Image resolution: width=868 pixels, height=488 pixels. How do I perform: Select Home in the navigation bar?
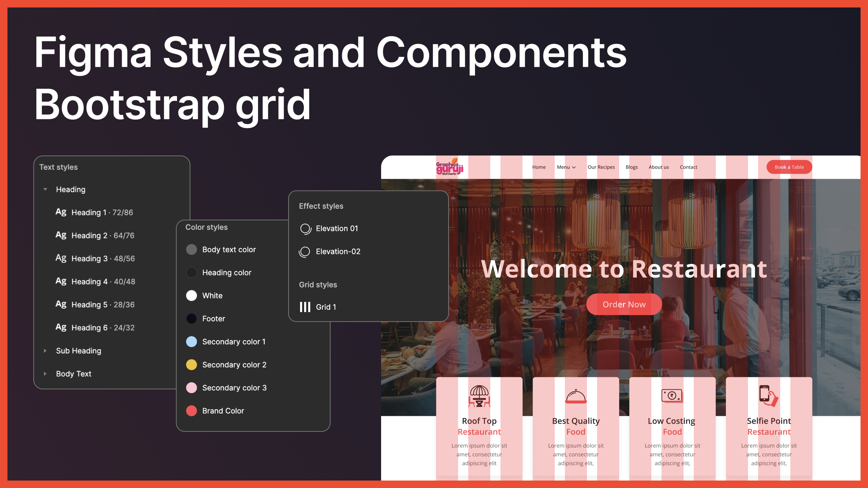(x=539, y=167)
